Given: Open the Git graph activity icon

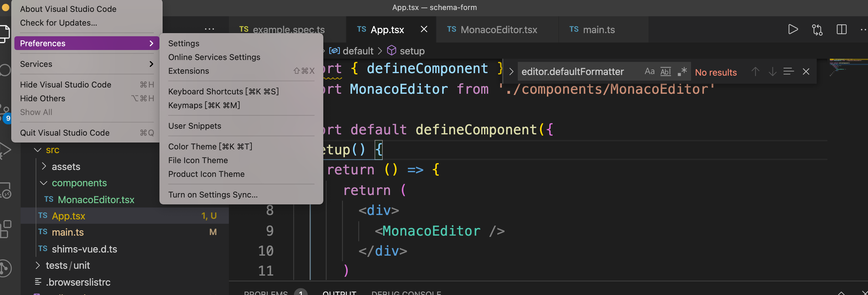Looking at the screenshot, I should pos(5,268).
